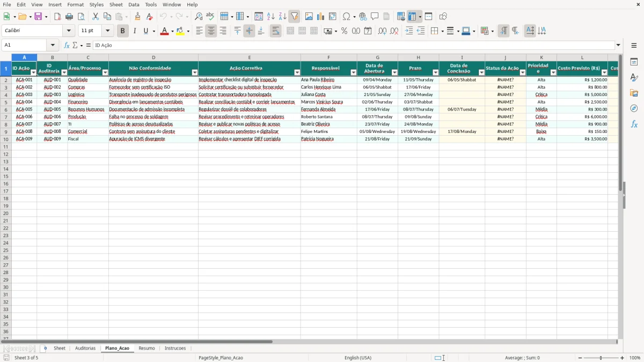Toggle Freeze Rows and Columns
Image resolution: width=644 pixels, height=362 pixels.
pos(412,17)
